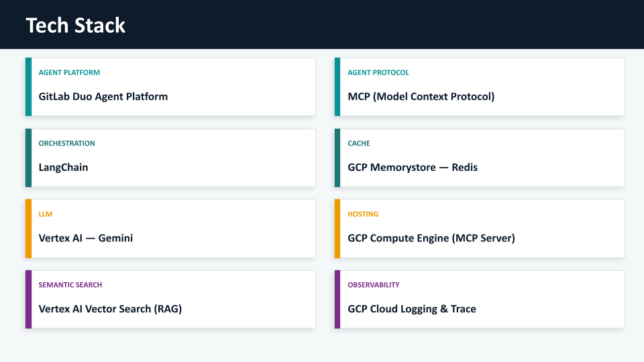Click the purple accent bar on Observability card
The image size is (644, 362).
click(x=337, y=300)
